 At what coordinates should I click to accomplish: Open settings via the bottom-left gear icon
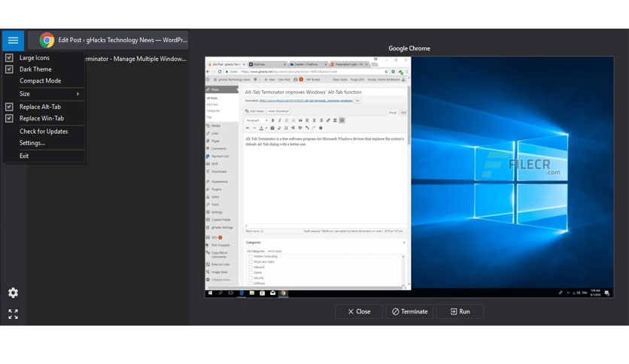(14, 293)
